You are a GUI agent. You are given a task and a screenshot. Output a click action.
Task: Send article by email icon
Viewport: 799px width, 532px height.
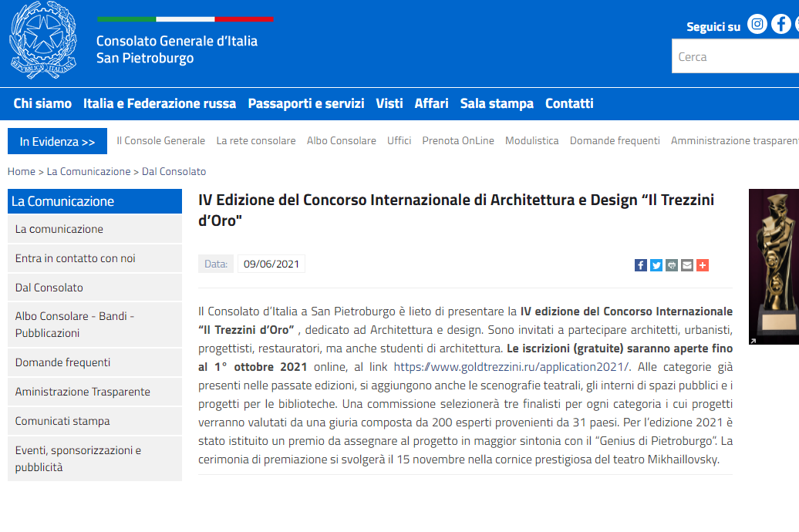[x=687, y=265]
